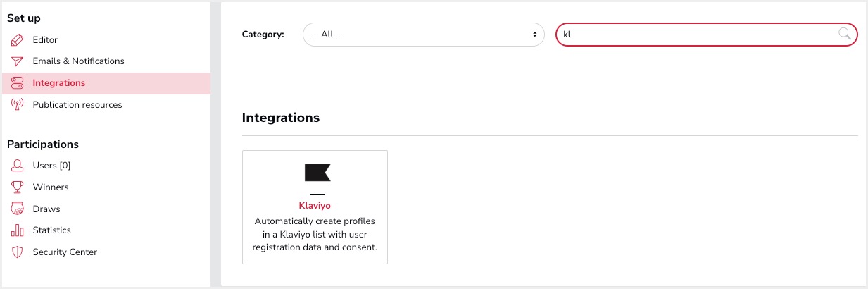The image size is (868, 289).
Task: Click the Statistics bar chart icon
Action: click(18, 230)
